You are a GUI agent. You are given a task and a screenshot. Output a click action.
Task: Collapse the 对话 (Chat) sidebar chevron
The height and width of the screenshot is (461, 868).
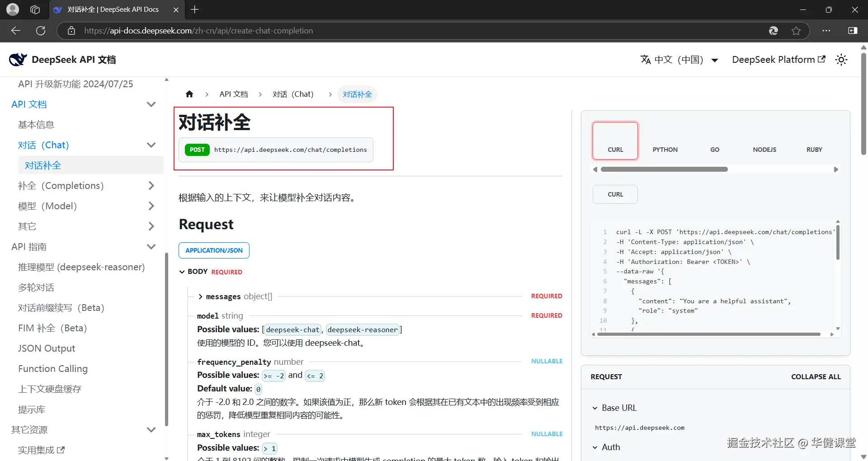tap(151, 145)
